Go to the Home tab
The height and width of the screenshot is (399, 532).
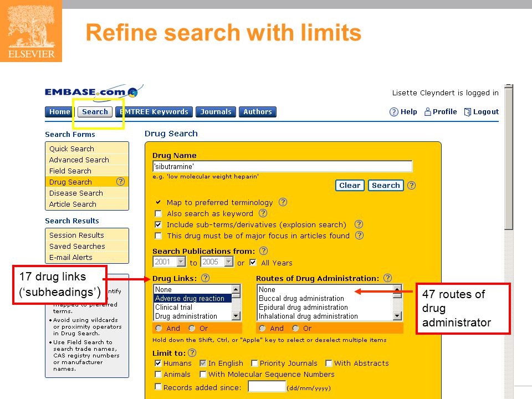coord(59,111)
